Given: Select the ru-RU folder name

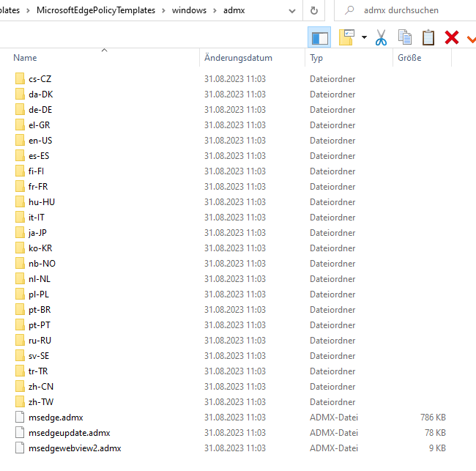Looking at the screenshot, I should coord(40,341).
